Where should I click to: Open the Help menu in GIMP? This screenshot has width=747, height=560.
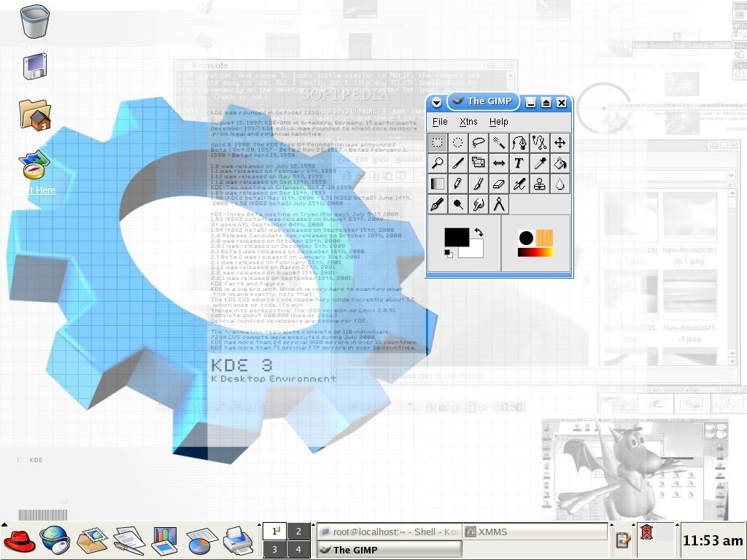pyautogui.click(x=499, y=122)
